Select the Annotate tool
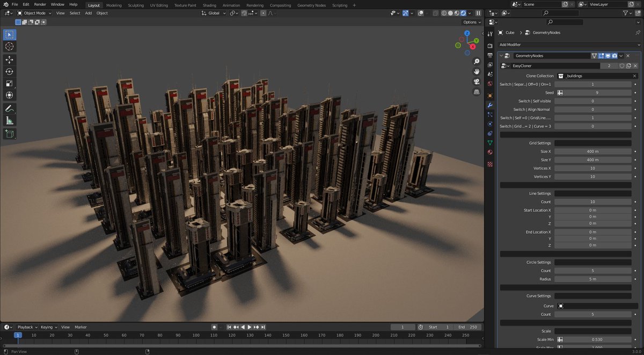This screenshot has height=355, width=644. [x=9, y=108]
